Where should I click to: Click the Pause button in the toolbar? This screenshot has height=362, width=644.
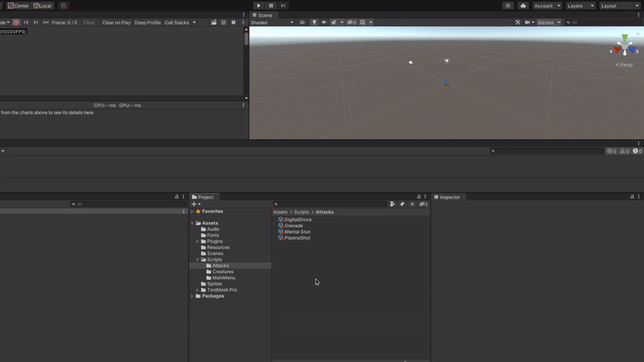click(x=270, y=6)
